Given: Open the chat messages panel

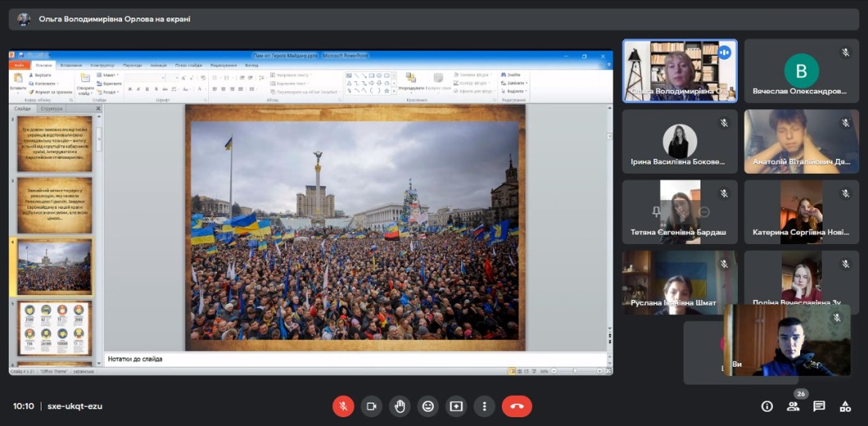Looking at the screenshot, I should point(819,406).
